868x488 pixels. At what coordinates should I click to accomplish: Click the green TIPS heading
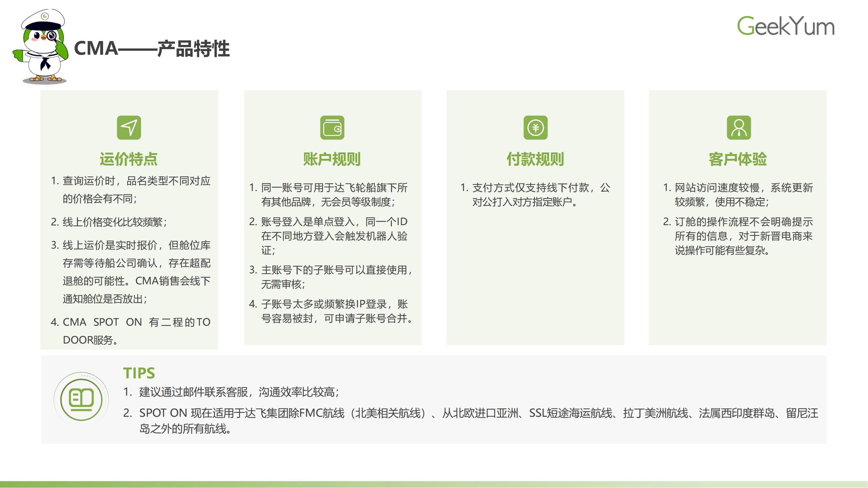139,373
